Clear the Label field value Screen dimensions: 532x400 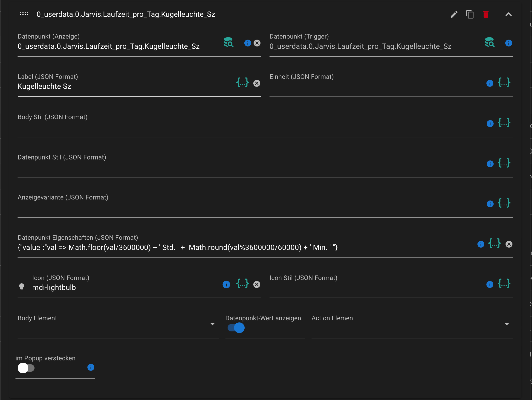click(257, 83)
